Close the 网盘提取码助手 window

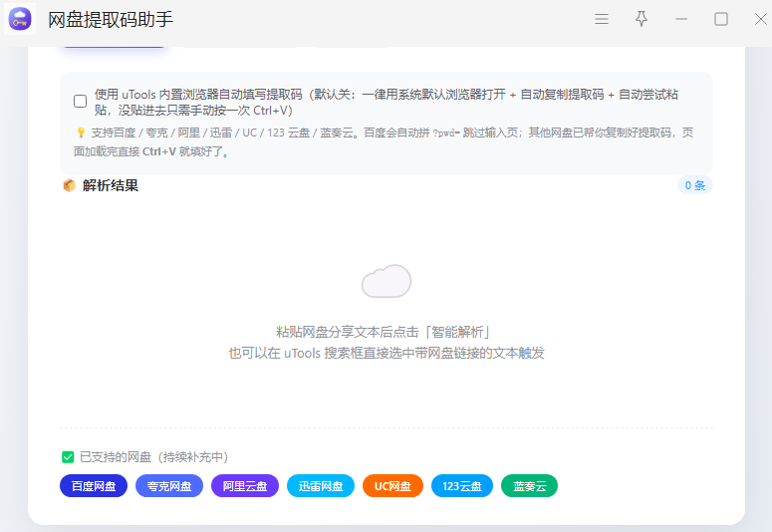click(x=761, y=19)
